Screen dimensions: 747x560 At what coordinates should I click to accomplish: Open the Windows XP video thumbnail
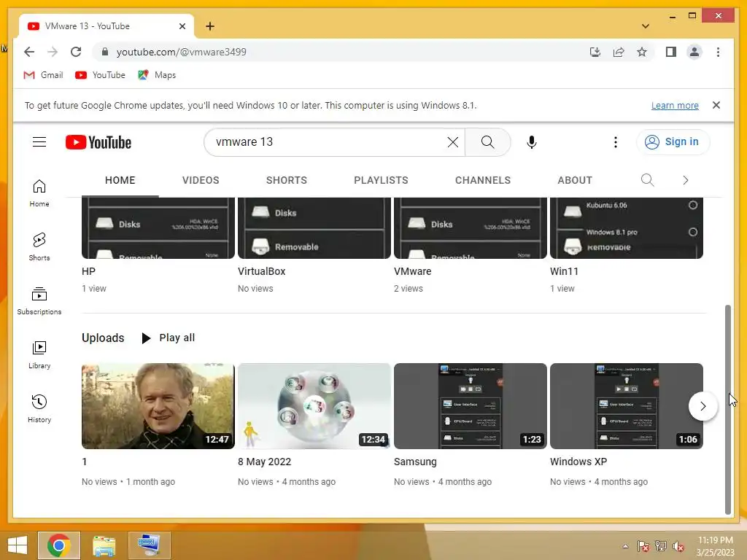pyautogui.click(x=627, y=406)
